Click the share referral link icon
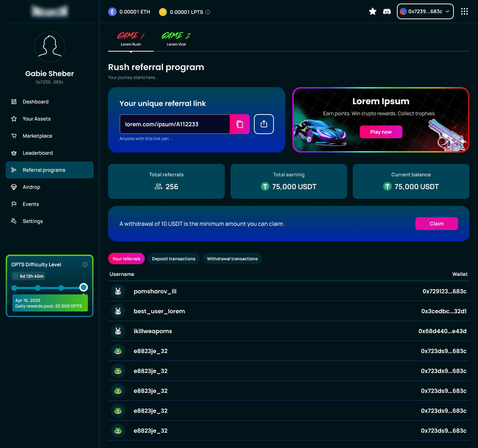 (264, 124)
